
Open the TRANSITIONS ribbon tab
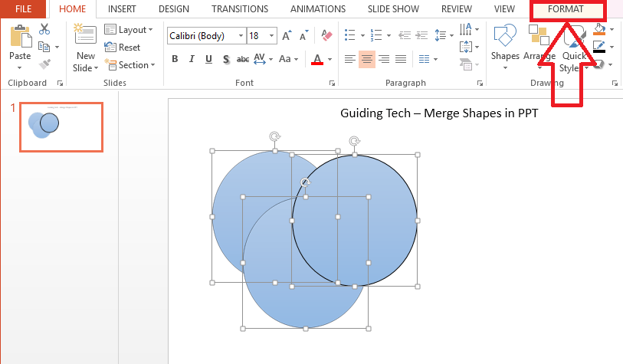(240, 9)
